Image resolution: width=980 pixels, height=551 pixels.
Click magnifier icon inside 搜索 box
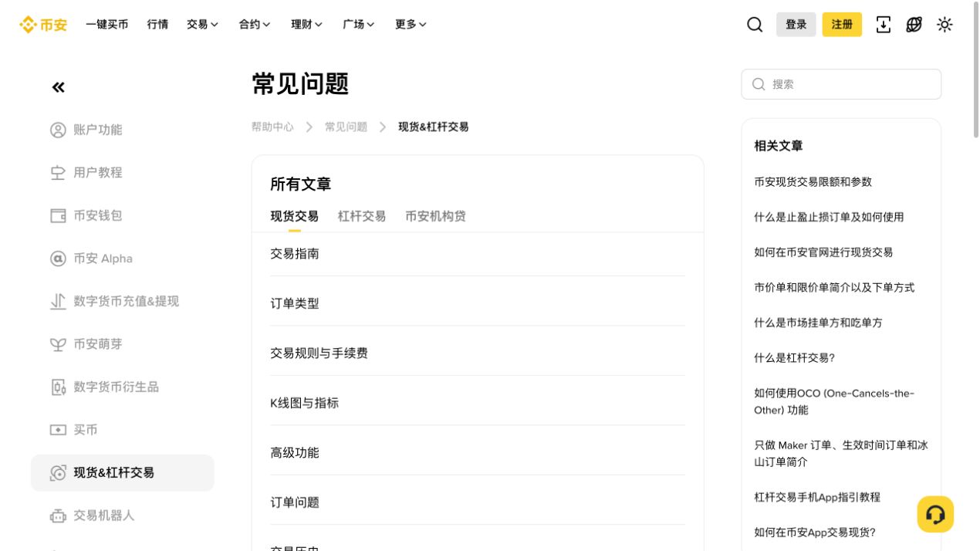(x=759, y=84)
